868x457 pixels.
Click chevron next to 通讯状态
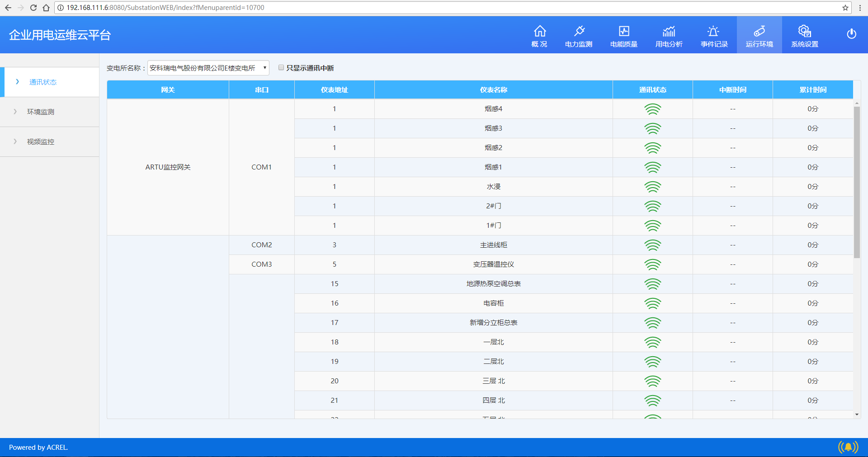[x=17, y=82]
